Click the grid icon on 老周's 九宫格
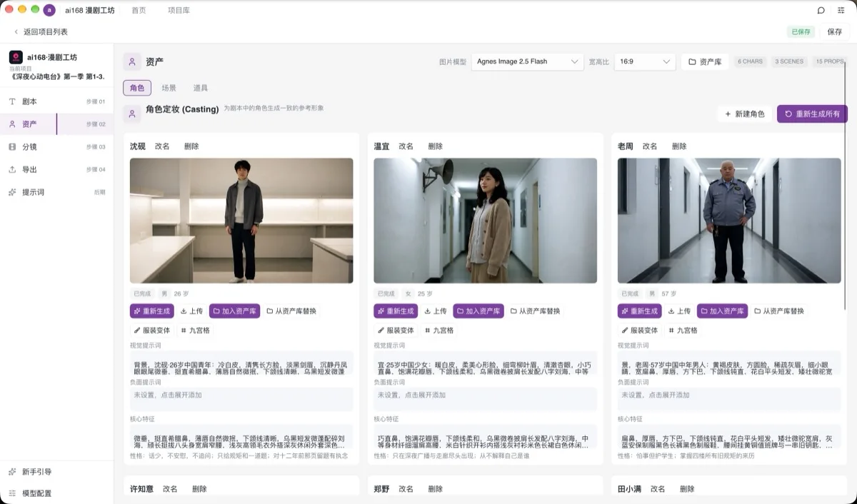Image resolution: width=857 pixels, height=504 pixels. pyautogui.click(x=671, y=331)
